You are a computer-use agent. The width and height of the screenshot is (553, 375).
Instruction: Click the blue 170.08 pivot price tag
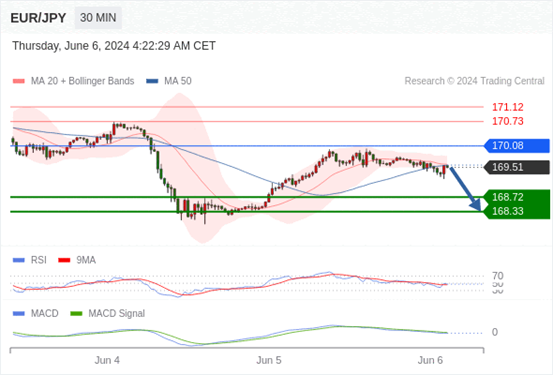click(x=517, y=146)
